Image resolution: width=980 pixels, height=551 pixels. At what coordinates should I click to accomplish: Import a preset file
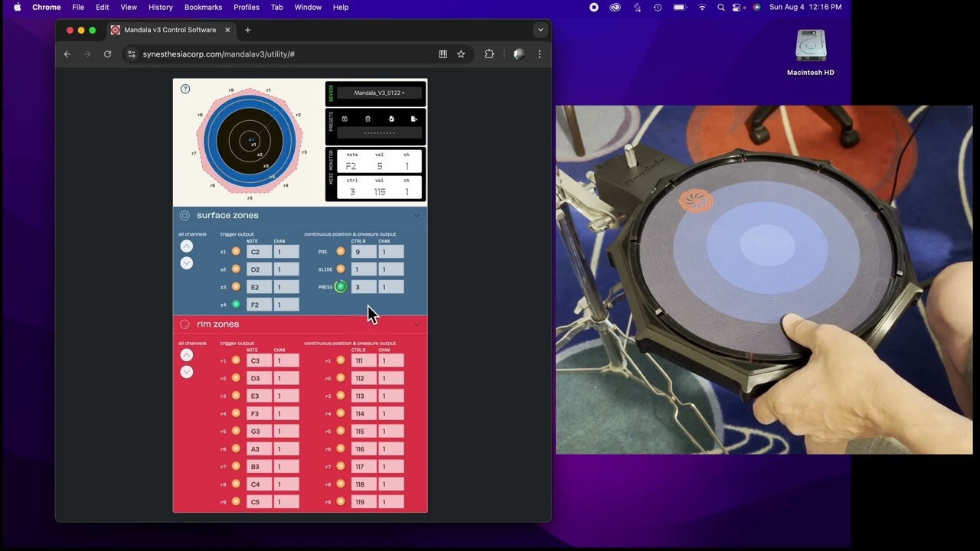tap(391, 119)
